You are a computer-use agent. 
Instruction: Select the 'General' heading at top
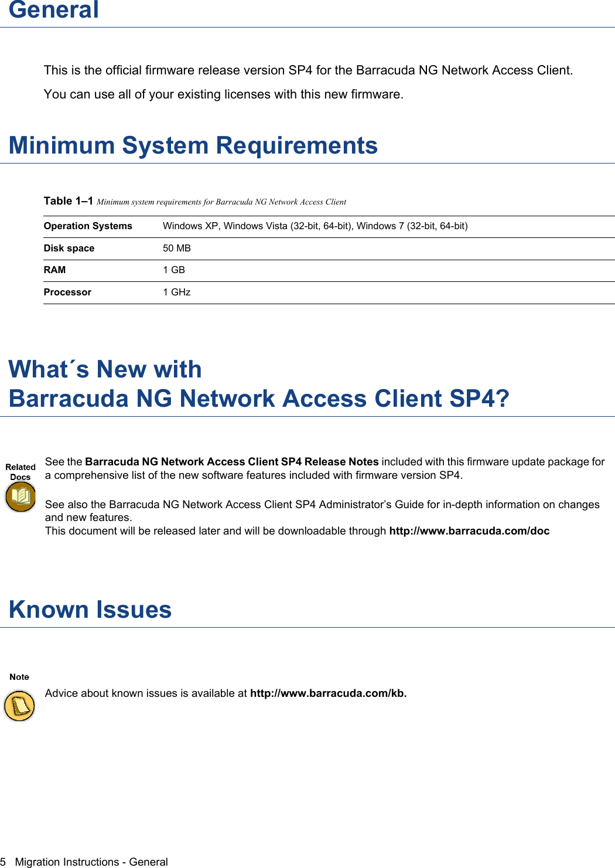(x=54, y=9)
